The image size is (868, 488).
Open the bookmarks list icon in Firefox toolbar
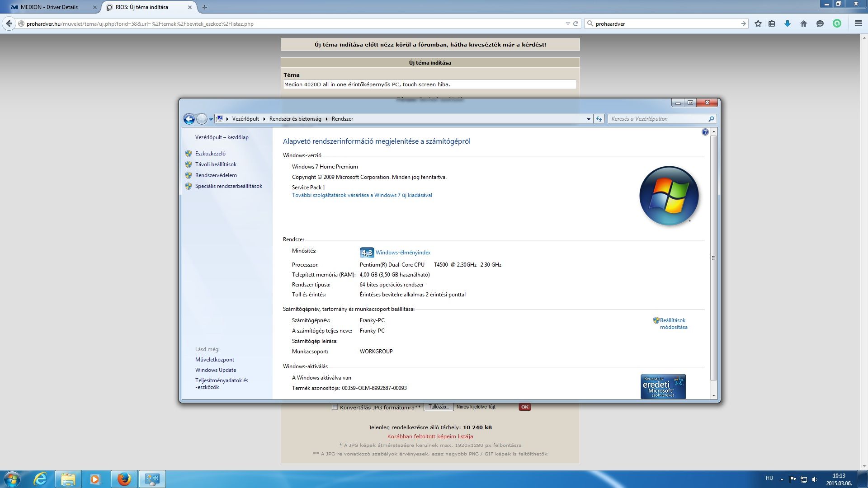coord(772,23)
